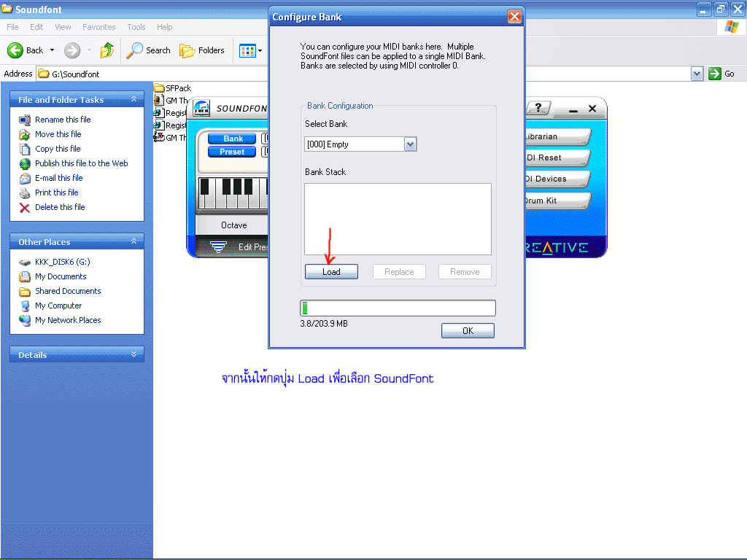Click the Windows flag logo in Explorer
Viewport: 747px width, 560px height.
click(x=731, y=27)
